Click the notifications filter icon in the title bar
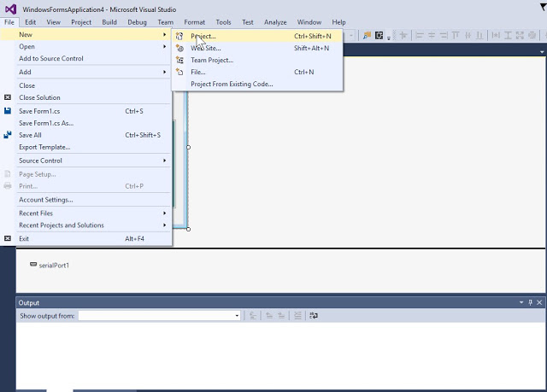Viewport: 547px width, 392px height. (x=544, y=7)
